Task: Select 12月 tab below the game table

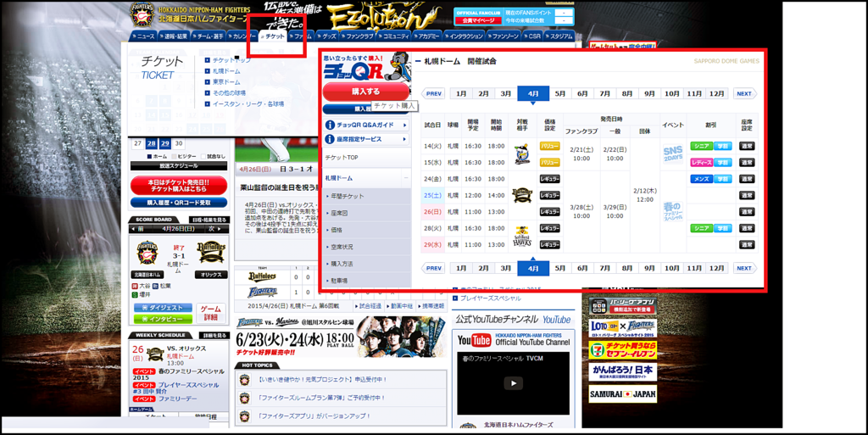Action: 716,268
